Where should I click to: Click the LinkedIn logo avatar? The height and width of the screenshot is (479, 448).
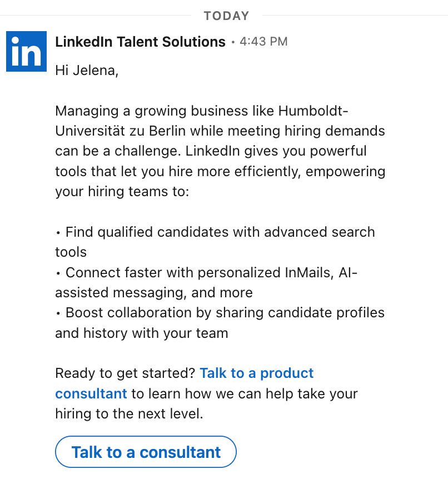(x=26, y=51)
